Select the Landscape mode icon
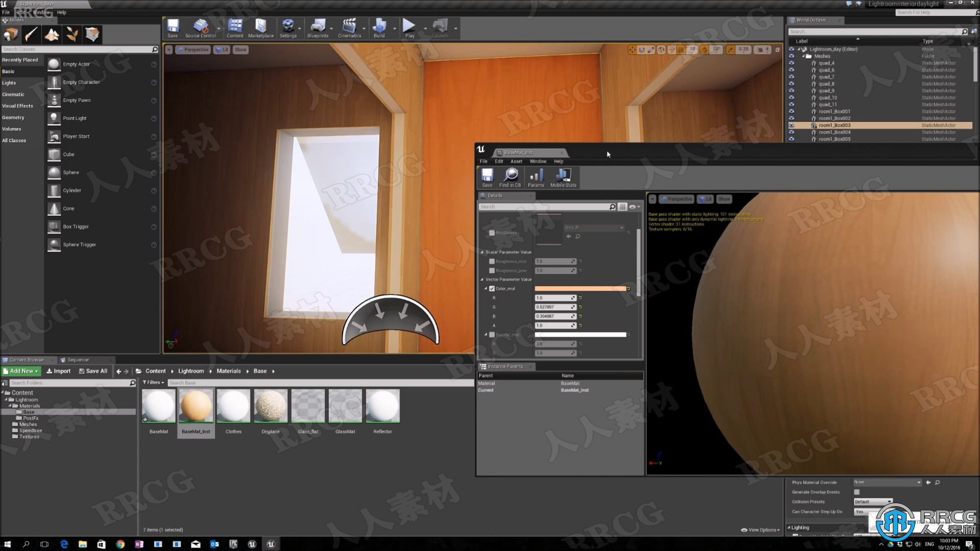This screenshot has width=980, height=551. [x=52, y=34]
